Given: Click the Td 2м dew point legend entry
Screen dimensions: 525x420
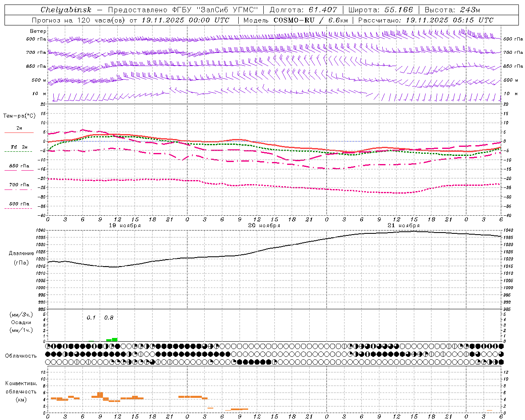Looking at the screenshot, I should coord(19,147).
